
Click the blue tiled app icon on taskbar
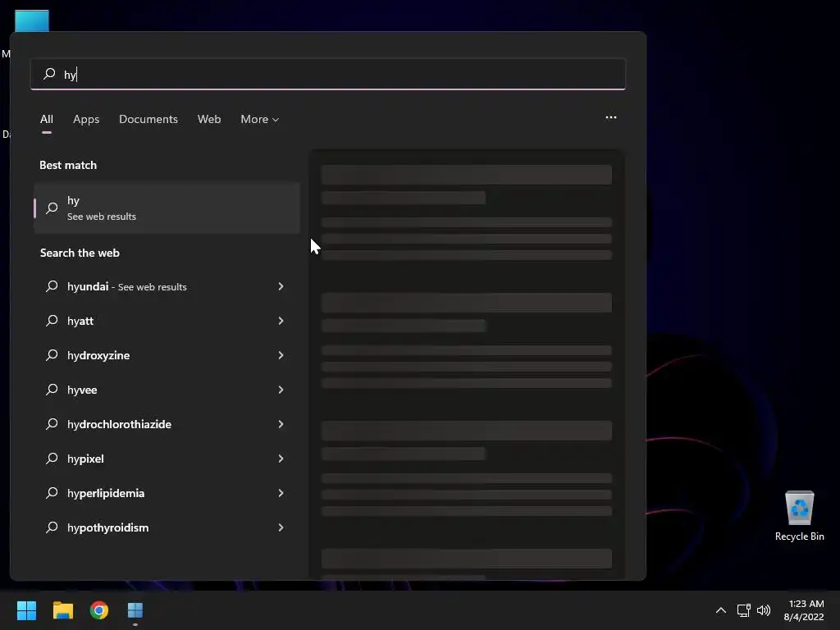click(135, 610)
